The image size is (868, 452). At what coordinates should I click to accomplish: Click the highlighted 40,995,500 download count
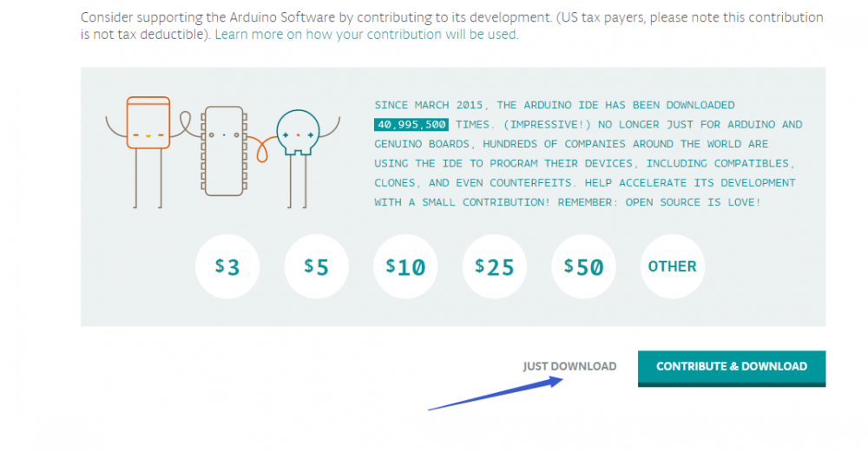click(x=411, y=125)
